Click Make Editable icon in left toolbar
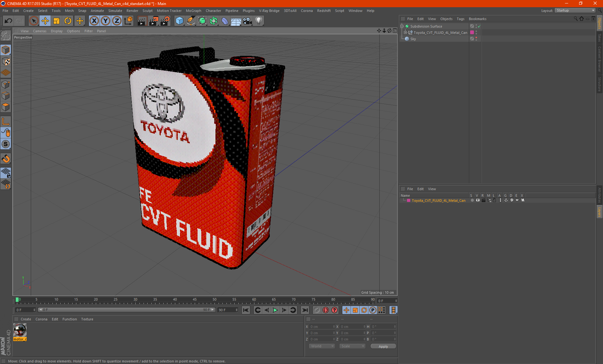 pyautogui.click(x=6, y=36)
